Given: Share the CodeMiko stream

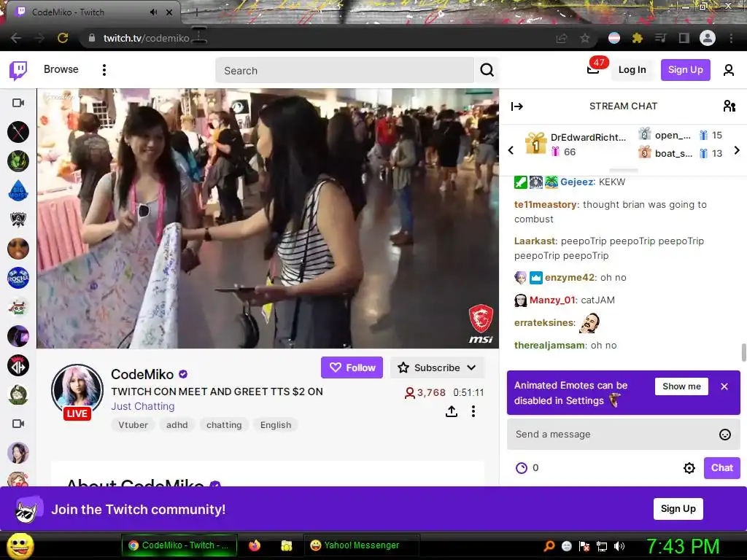Looking at the screenshot, I should [x=451, y=411].
